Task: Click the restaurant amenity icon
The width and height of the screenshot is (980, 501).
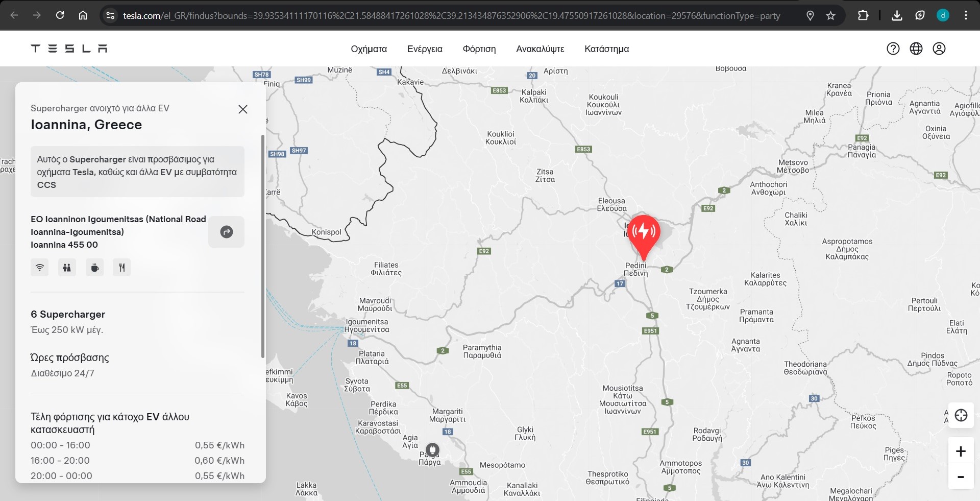Action: (121, 268)
